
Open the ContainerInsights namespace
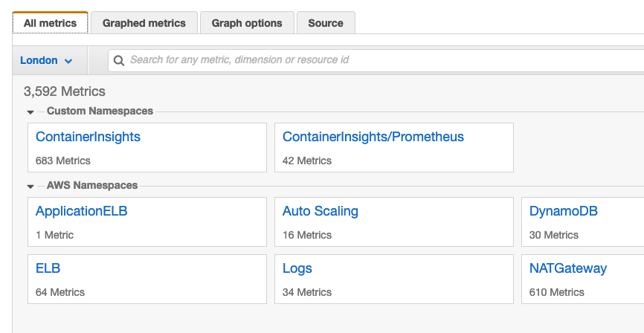[x=88, y=137]
